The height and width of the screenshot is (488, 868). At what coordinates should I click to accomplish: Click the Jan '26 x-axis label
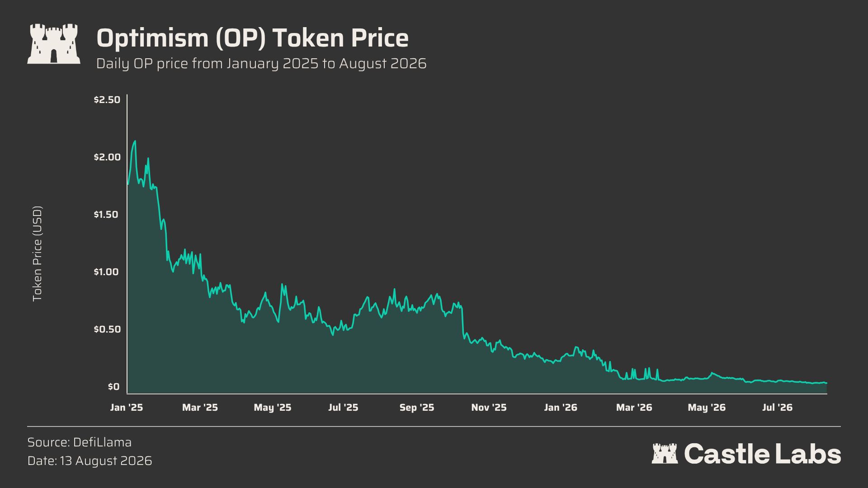tap(561, 408)
